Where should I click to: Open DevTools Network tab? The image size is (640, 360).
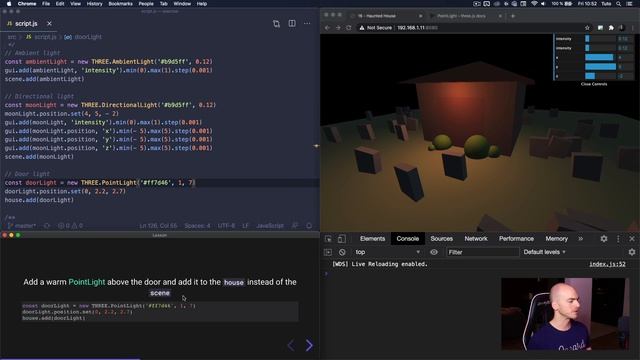pyautogui.click(x=476, y=239)
